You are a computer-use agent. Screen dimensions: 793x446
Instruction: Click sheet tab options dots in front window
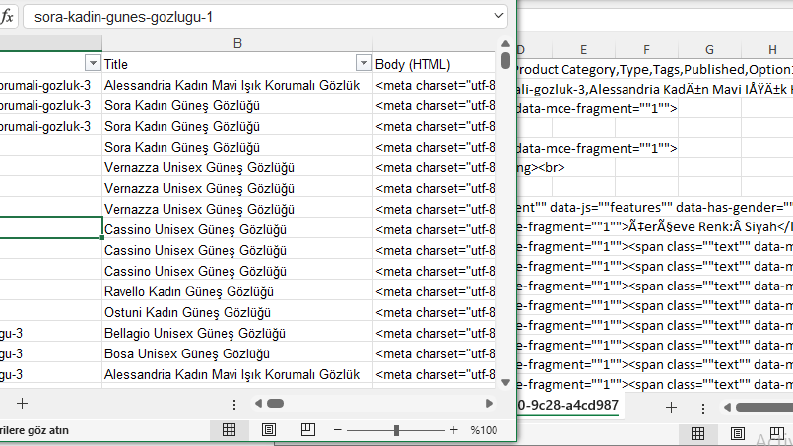point(234,404)
